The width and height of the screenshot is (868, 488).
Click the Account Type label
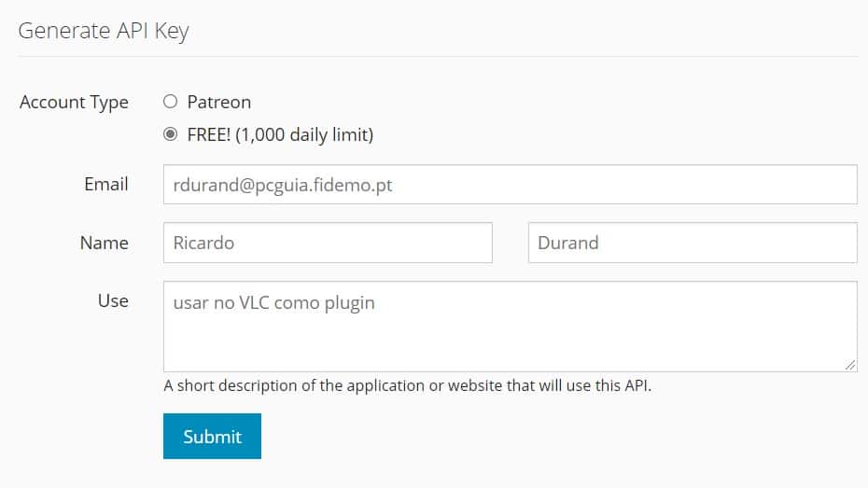pos(74,103)
